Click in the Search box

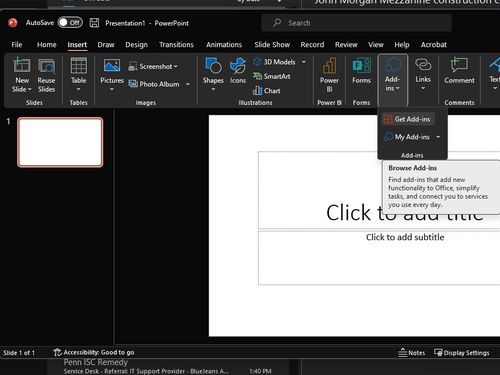point(357,23)
